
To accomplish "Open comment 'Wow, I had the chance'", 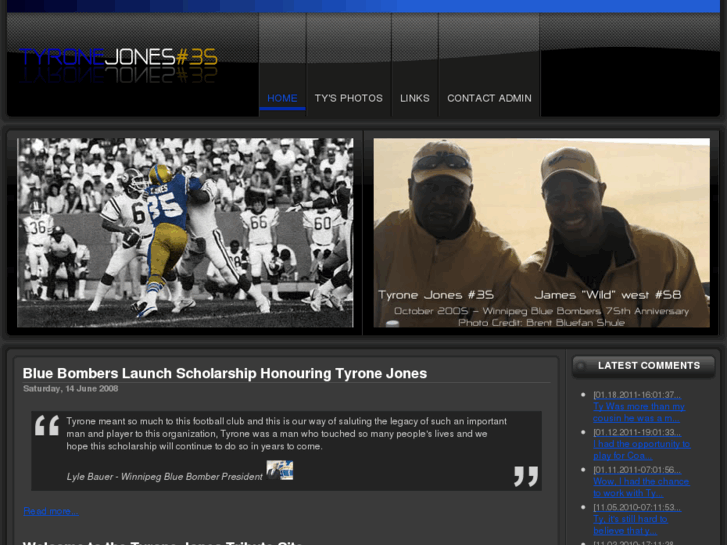I will [x=641, y=487].
